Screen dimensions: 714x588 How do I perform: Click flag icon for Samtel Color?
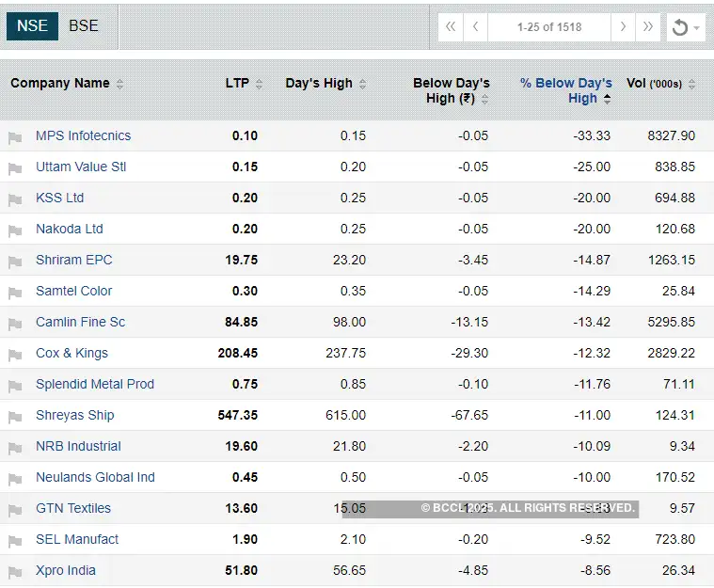[x=15, y=292]
